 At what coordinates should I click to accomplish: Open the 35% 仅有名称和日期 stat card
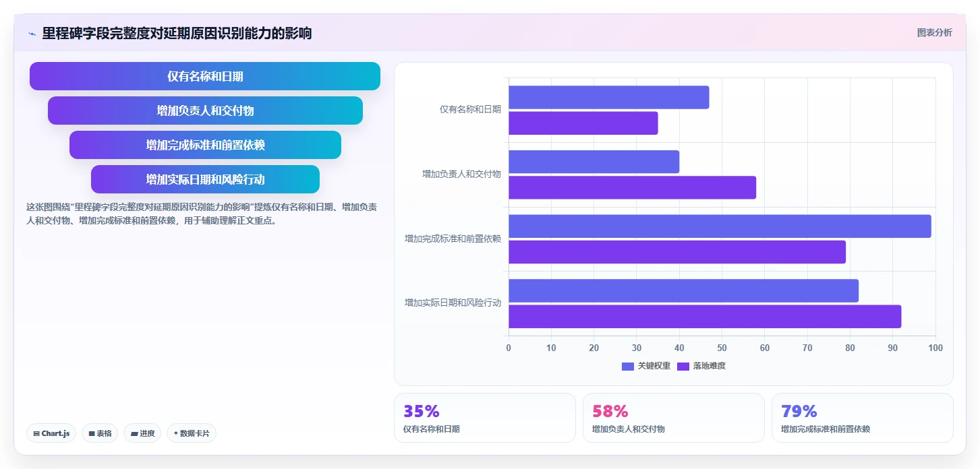pyautogui.click(x=485, y=418)
